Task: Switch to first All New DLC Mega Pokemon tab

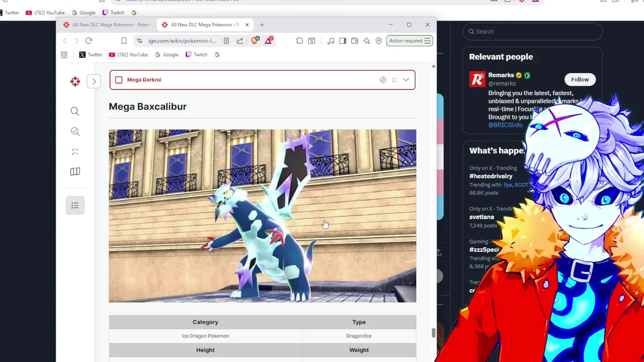Action: [107, 25]
